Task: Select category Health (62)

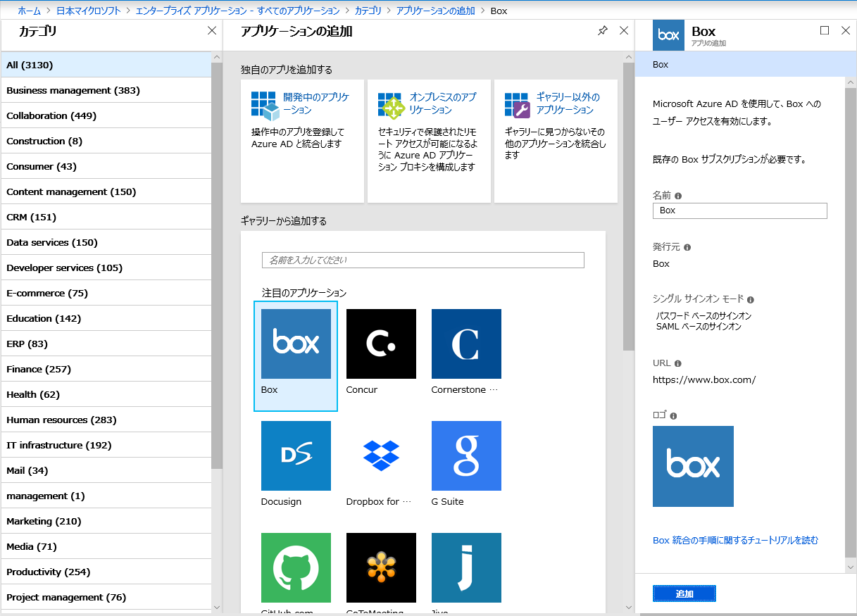Action: [106, 394]
